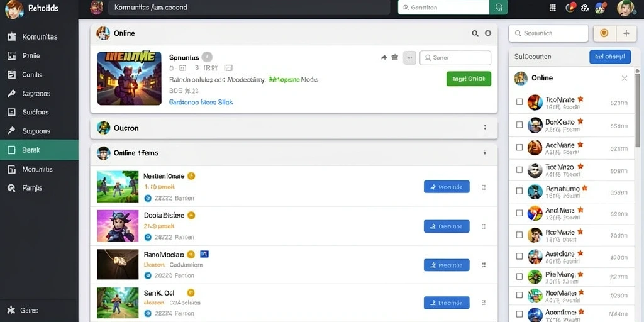This screenshot has width=644, height=322.
Task: Open the Cardonoo faces Slick link
Action: point(201,102)
